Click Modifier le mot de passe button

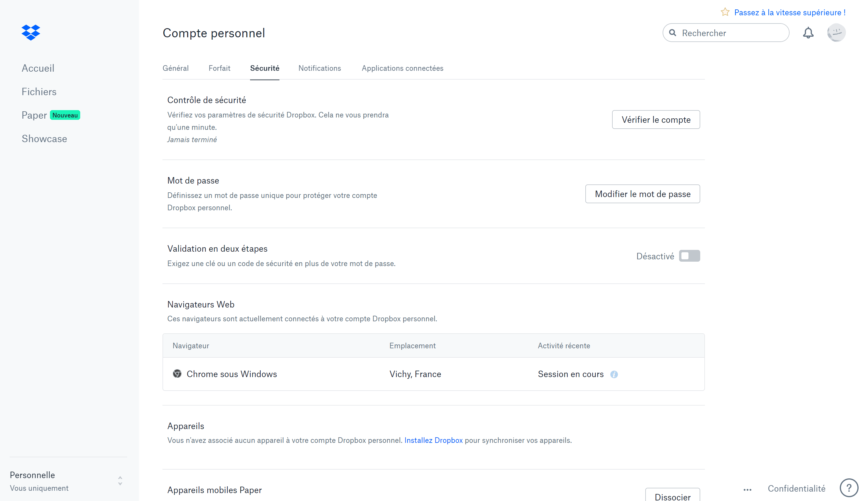[x=643, y=193]
